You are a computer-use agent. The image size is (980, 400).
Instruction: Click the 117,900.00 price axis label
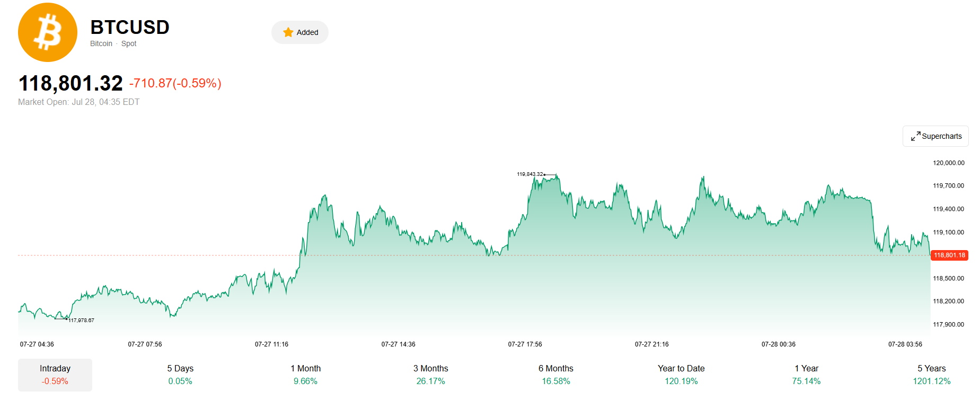[x=949, y=324]
